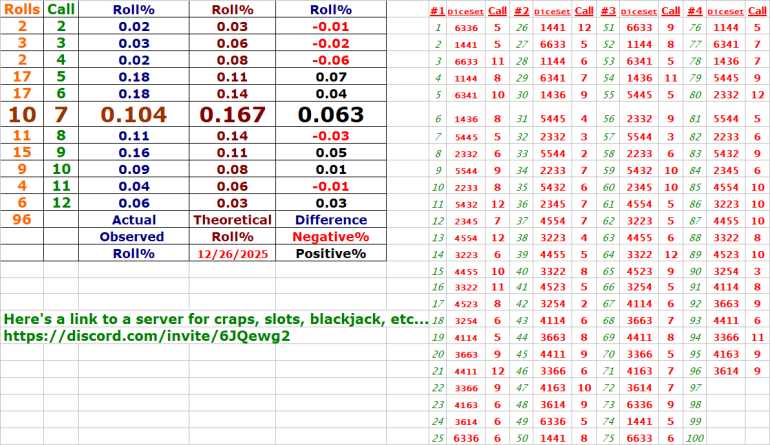770x445 pixels.
Task: Select the 'Difference' label cell
Action: (x=331, y=219)
